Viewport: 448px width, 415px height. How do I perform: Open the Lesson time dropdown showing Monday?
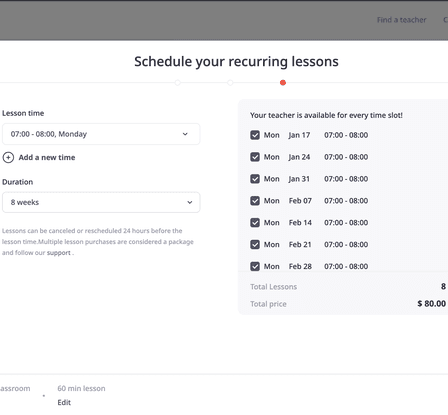tap(101, 134)
